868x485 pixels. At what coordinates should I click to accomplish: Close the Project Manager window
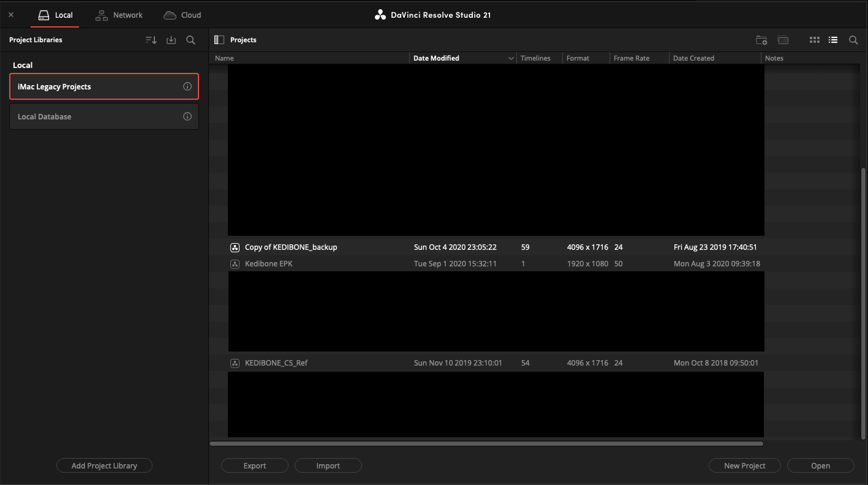tap(11, 15)
